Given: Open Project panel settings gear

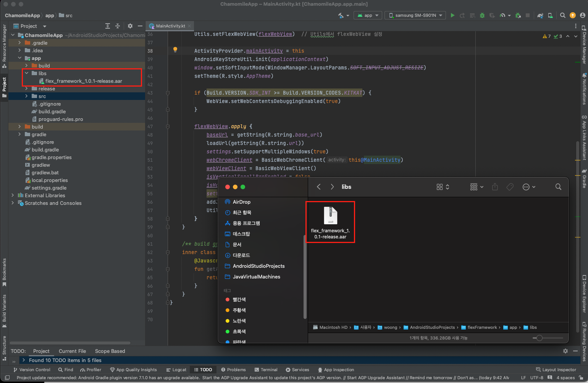Looking at the screenshot, I should pos(130,26).
